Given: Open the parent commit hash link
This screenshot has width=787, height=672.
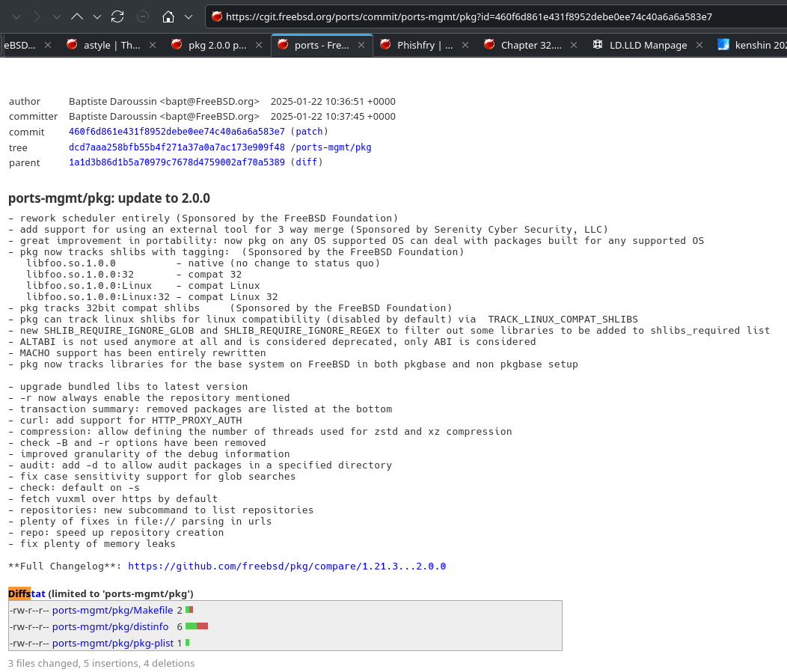Looking at the screenshot, I should pyautogui.click(x=177, y=162).
